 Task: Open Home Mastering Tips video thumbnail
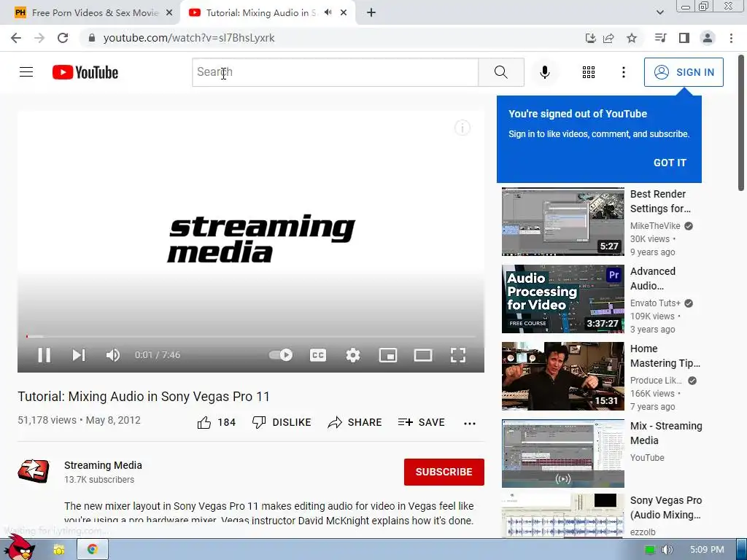tap(562, 376)
